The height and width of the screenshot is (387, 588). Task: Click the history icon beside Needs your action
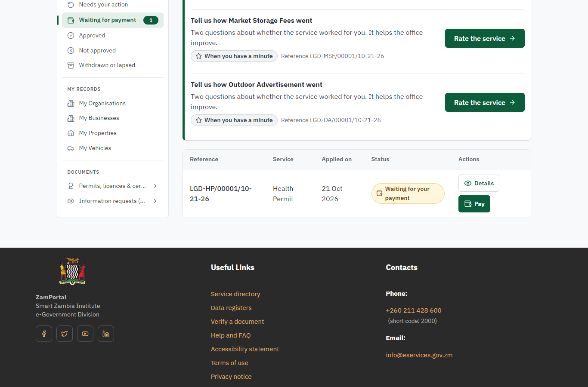point(71,5)
